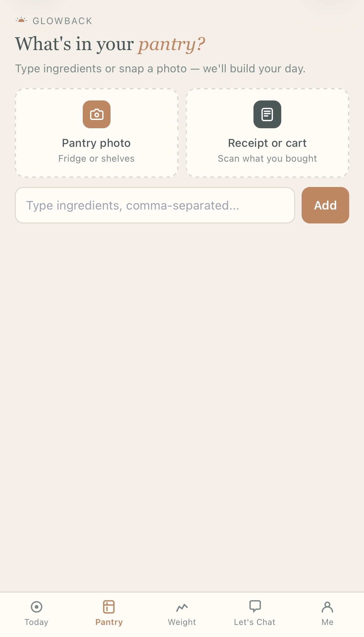Focus the ingredients text input field
Screen dimensions: 364x637
pos(155,205)
